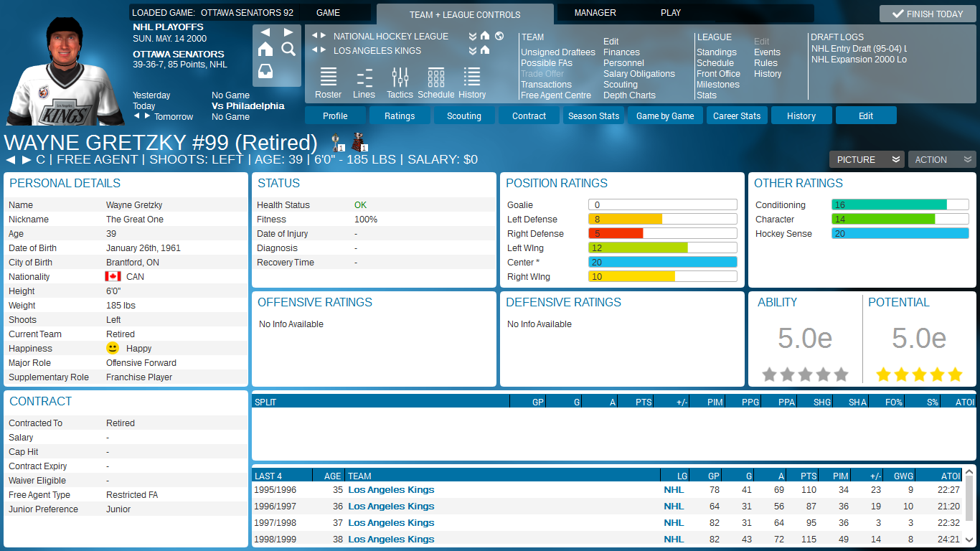
Task: Switch to next team beside Los Angeles Kings
Action: 323,50
